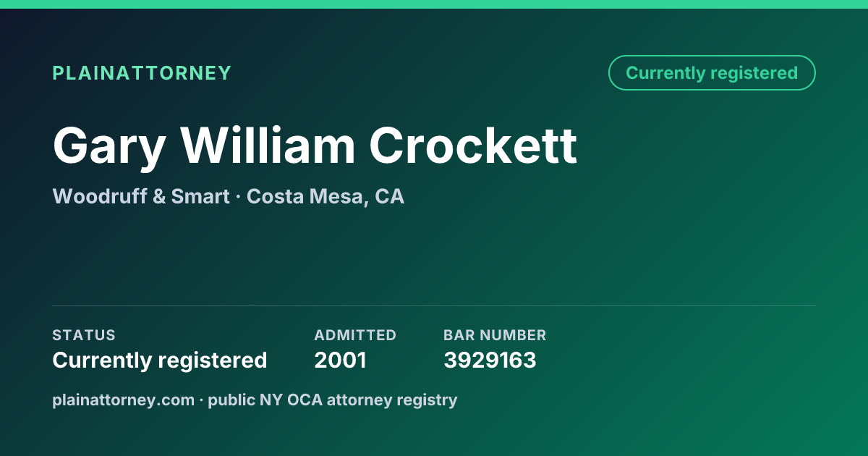This screenshot has height=456, width=868.
Task: Click the dot separator after plainattorney.com
Action: [x=202, y=400]
